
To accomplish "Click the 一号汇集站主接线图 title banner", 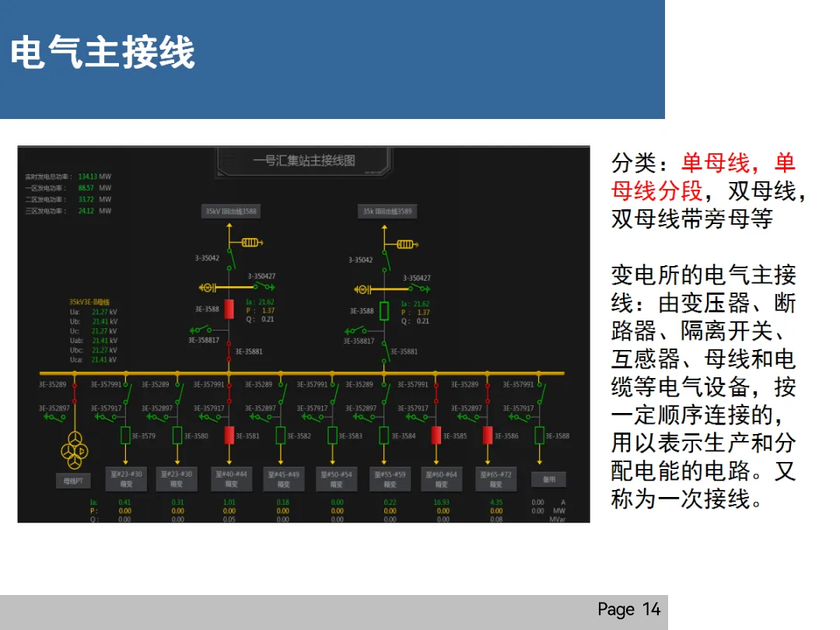I will [x=303, y=161].
